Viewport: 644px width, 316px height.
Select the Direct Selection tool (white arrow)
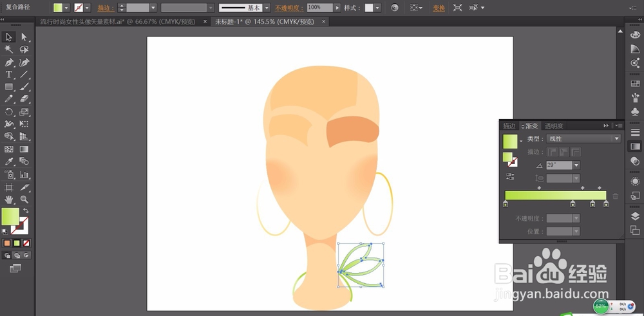pyautogui.click(x=24, y=37)
